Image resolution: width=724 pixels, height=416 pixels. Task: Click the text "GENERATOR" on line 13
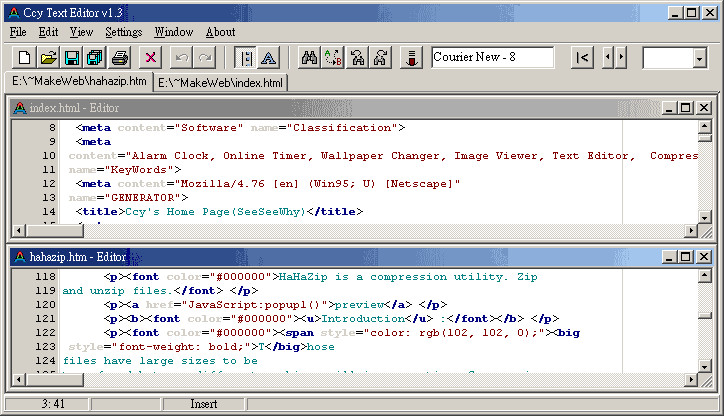pyautogui.click(x=143, y=198)
